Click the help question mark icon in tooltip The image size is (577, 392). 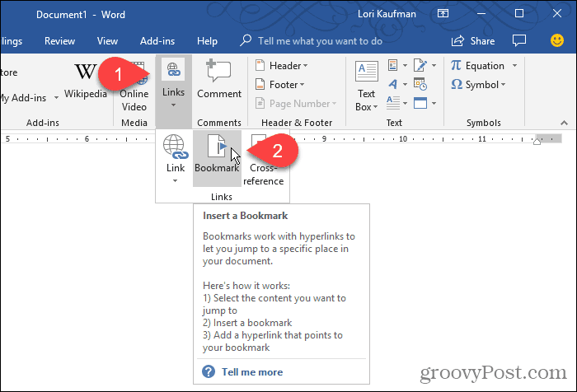[209, 371]
